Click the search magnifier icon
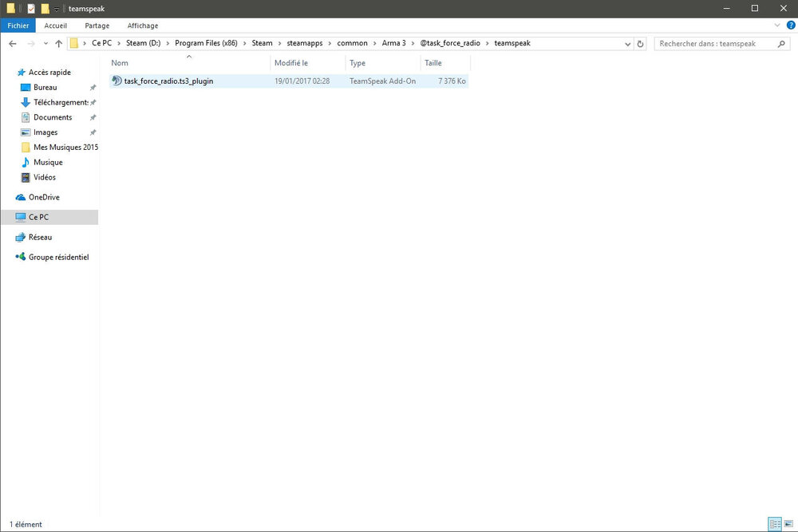 pos(781,44)
